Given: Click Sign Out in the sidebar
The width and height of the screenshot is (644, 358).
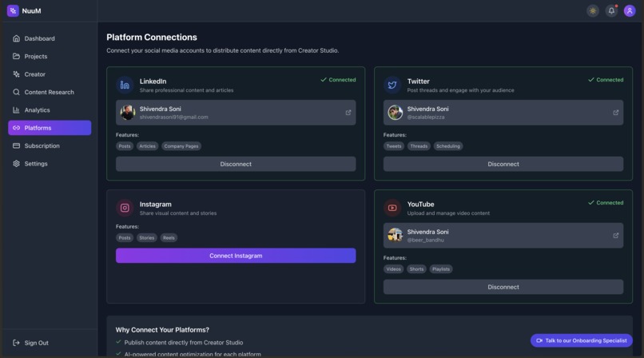Looking at the screenshot, I should 31,343.
